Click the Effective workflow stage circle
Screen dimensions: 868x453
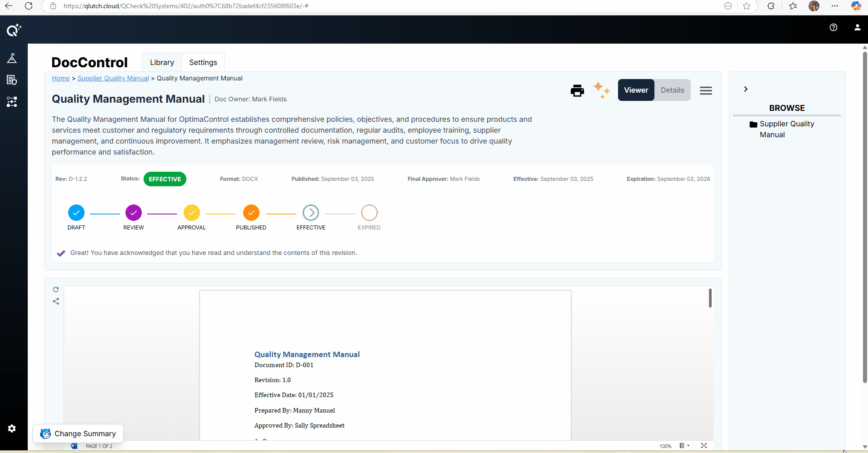311,213
